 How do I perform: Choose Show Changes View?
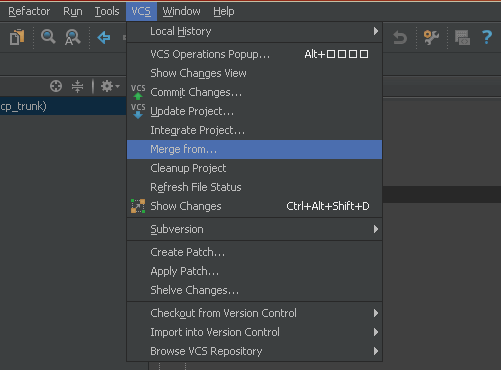254,73
